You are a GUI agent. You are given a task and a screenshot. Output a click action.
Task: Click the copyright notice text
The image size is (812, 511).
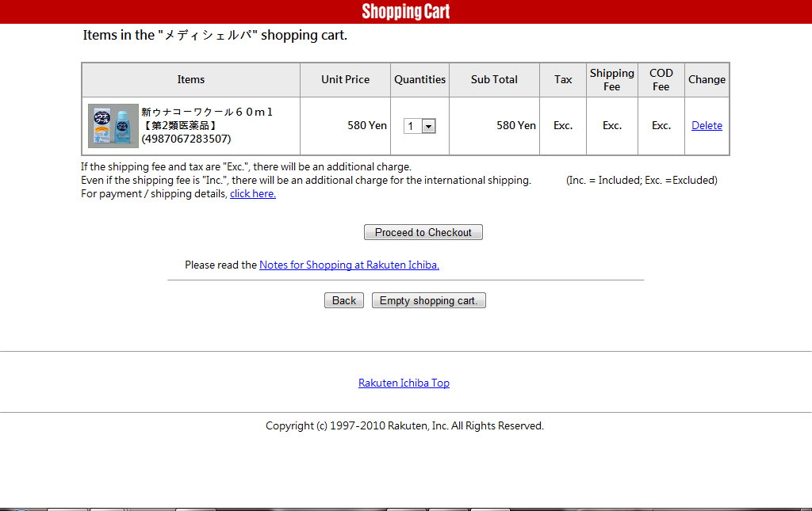[404, 425]
